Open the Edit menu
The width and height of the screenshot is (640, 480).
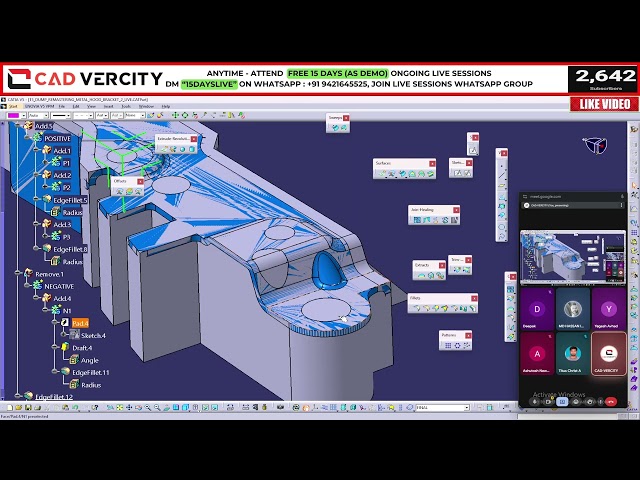tap(76, 107)
